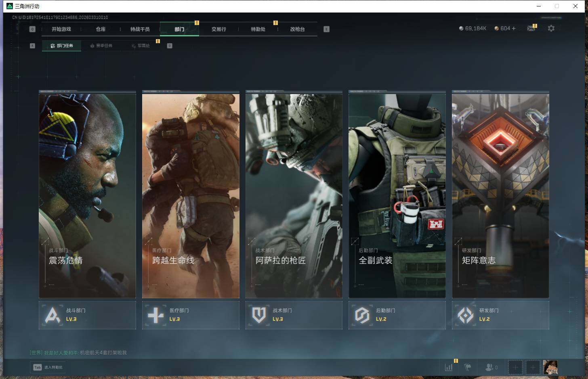This screenshot has width=588, height=379.
Task: Open the settings gear icon
Action: point(551,28)
